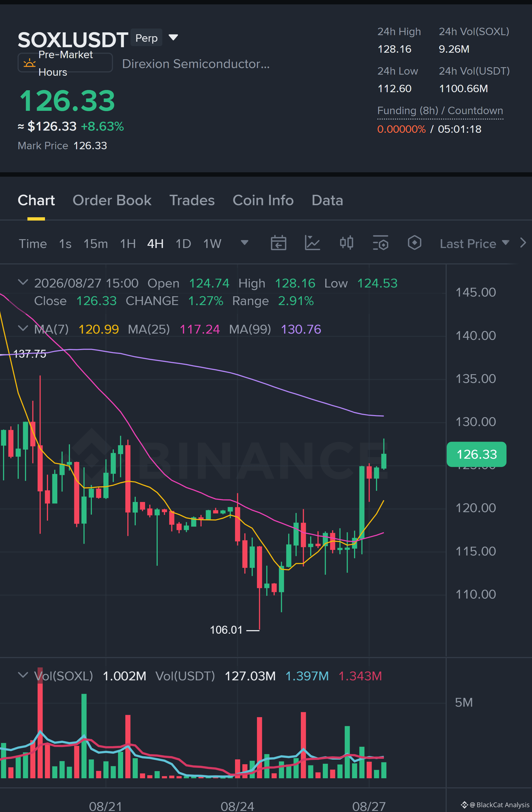Select the 15m timeframe interval

(x=95, y=244)
